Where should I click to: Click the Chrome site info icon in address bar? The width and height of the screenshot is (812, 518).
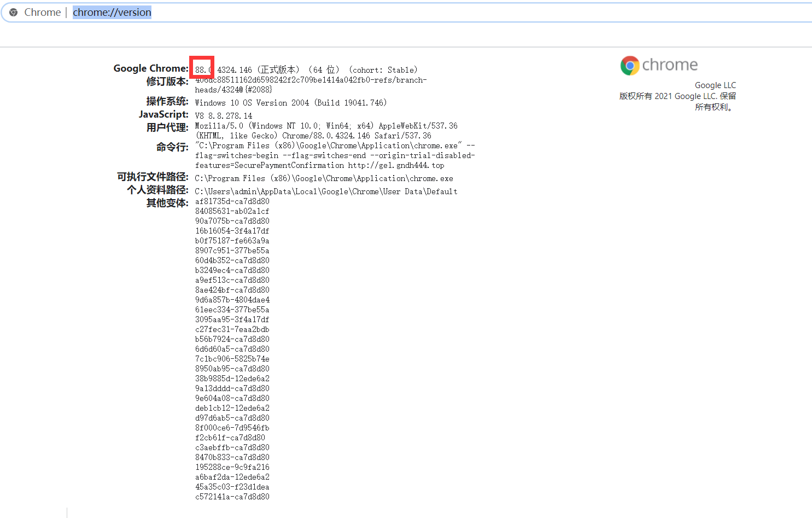coord(14,12)
